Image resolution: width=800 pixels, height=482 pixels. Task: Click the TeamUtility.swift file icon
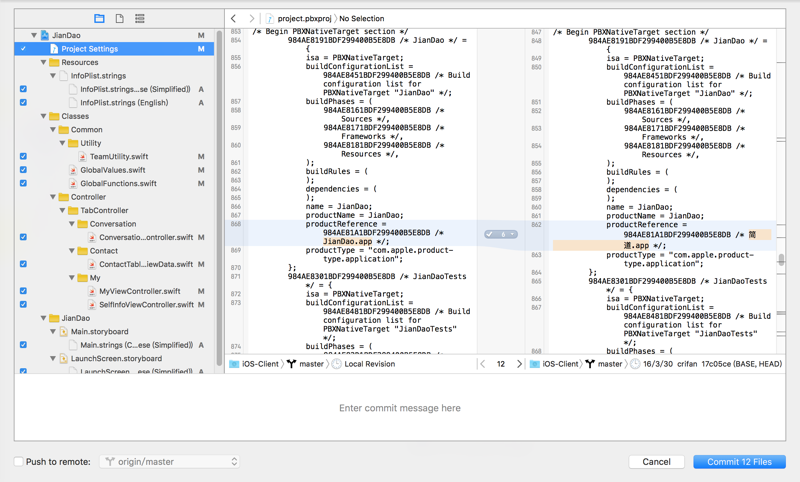(x=83, y=157)
